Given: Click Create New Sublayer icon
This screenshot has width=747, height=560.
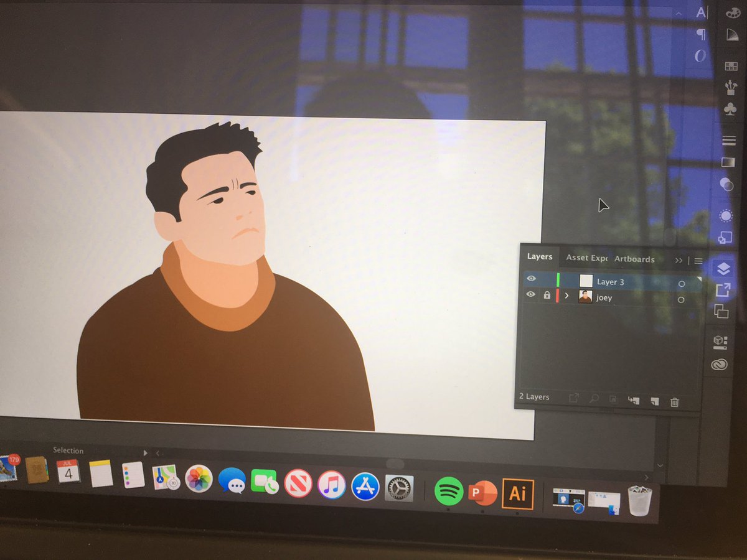Looking at the screenshot, I should (x=634, y=401).
